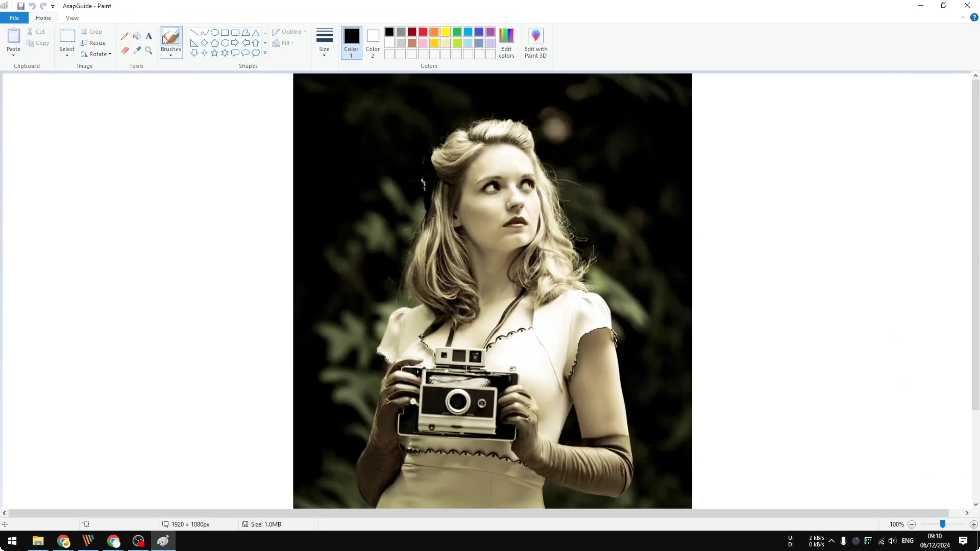Click the Save icon in quick access toolbar
The image size is (980, 551).
click(21, 6)
